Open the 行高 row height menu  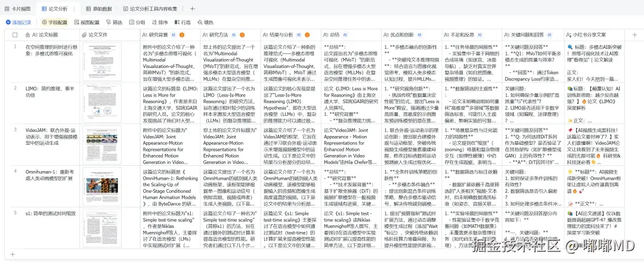point(182,22)
